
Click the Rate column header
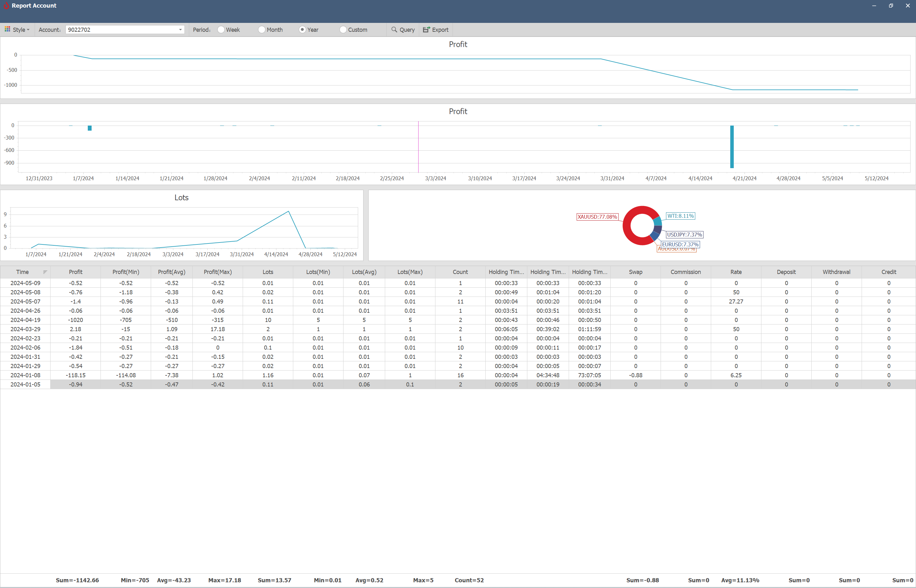tap(736, 272)
